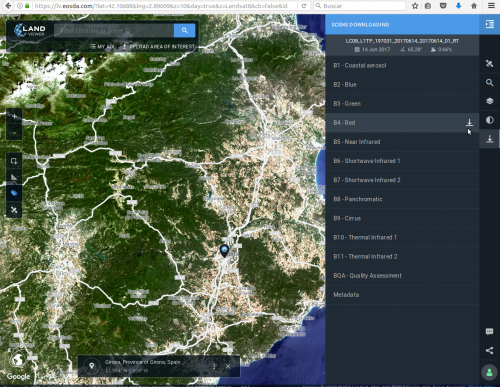Select BQA - Quality Assessment

(x=402, y=275)
